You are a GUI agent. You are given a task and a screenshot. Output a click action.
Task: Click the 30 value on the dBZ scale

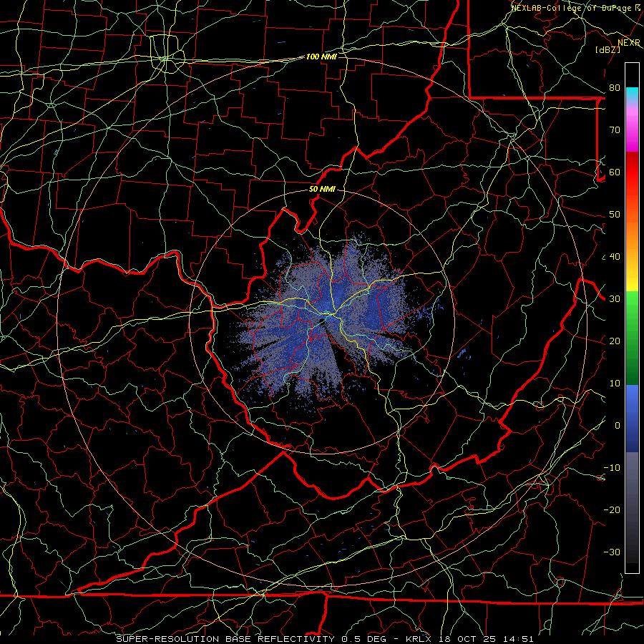tap(615, 299)
